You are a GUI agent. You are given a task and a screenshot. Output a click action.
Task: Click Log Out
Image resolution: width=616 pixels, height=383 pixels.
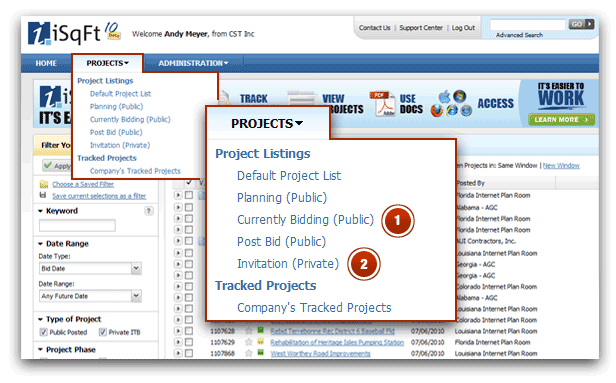463,28
